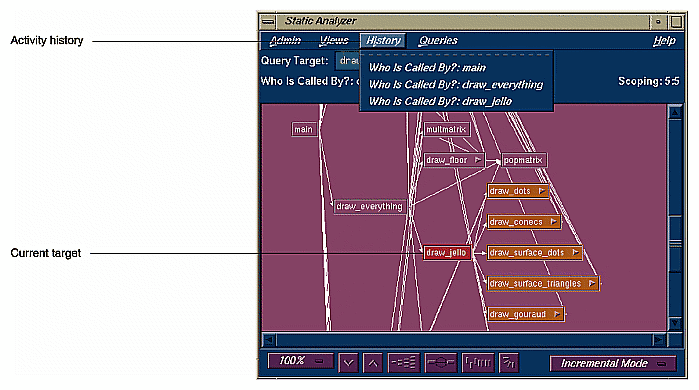Click the draw_gouraud node label
The width and height of the screenshot is (699, 390).
[x=518, y=314]
